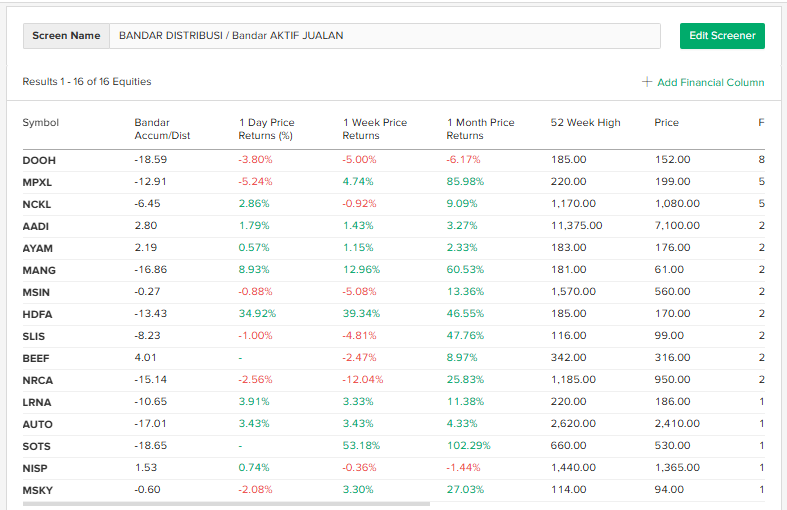787x510 pixels.
Task: Click MSKY 1 day return -2.08%
Action: coord(255,490)
